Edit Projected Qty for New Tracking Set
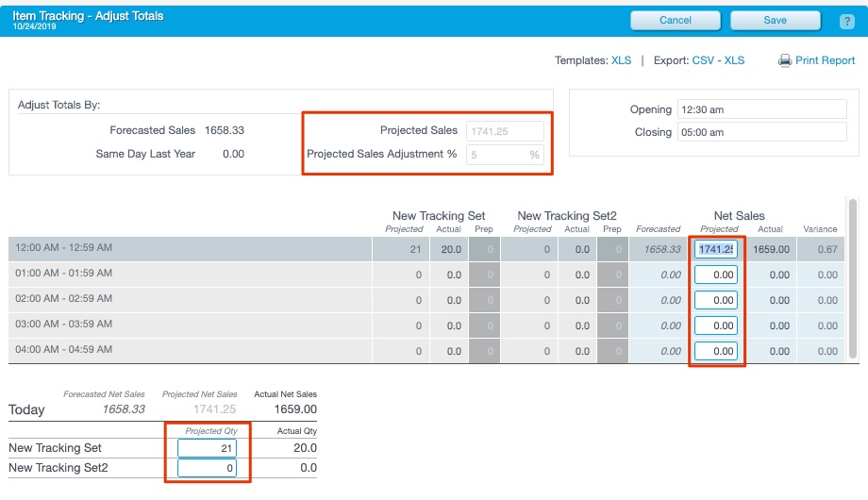This screenshot has width=868, height=500. click(207, 448)
